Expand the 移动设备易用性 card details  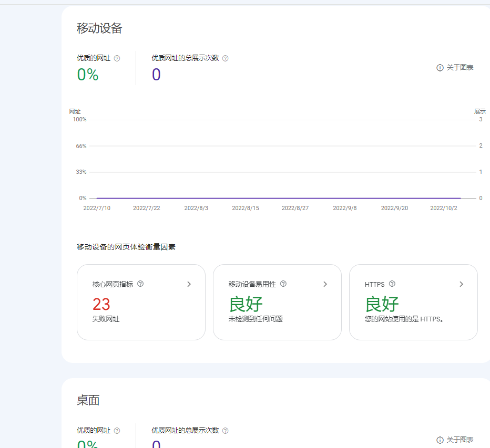pos(325,284)
